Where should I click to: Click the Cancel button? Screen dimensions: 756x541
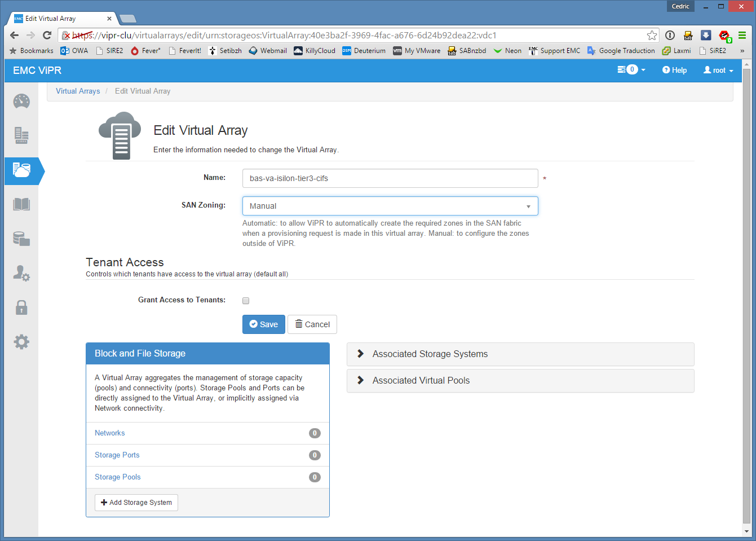click(312, 324)
